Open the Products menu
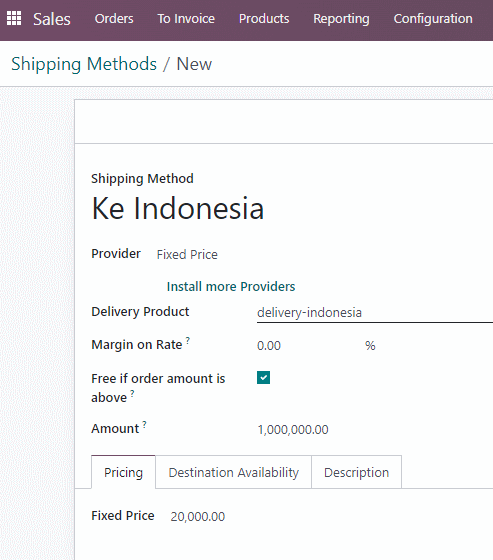 click(264, 19)
